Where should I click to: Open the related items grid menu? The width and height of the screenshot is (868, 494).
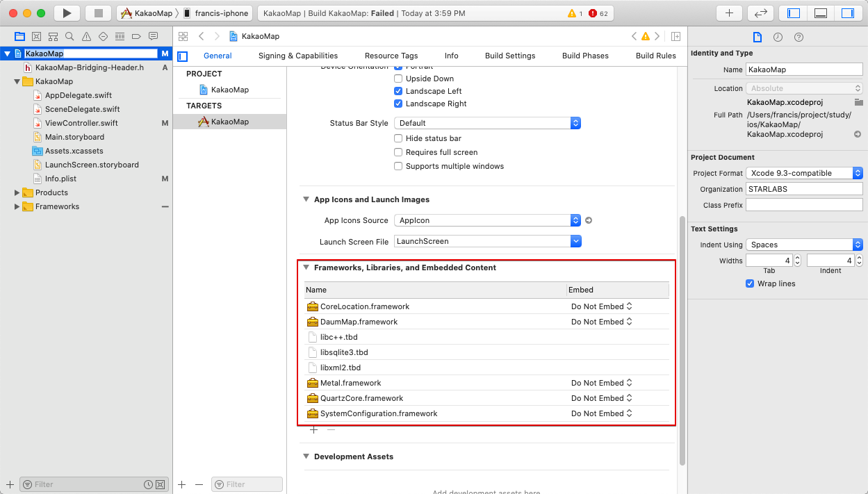tap(183, 36)
